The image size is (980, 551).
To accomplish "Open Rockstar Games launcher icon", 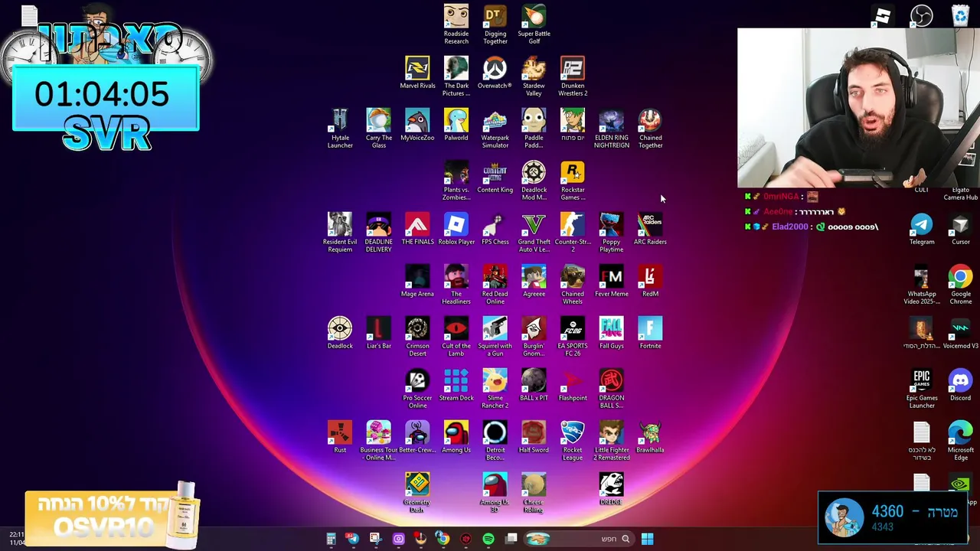I will (x=573, y=180).
